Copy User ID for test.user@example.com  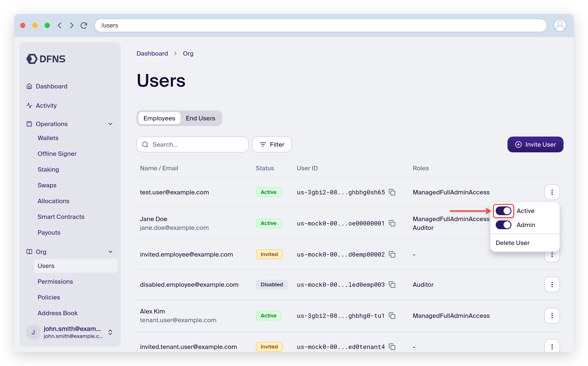[x=392, y=192]
